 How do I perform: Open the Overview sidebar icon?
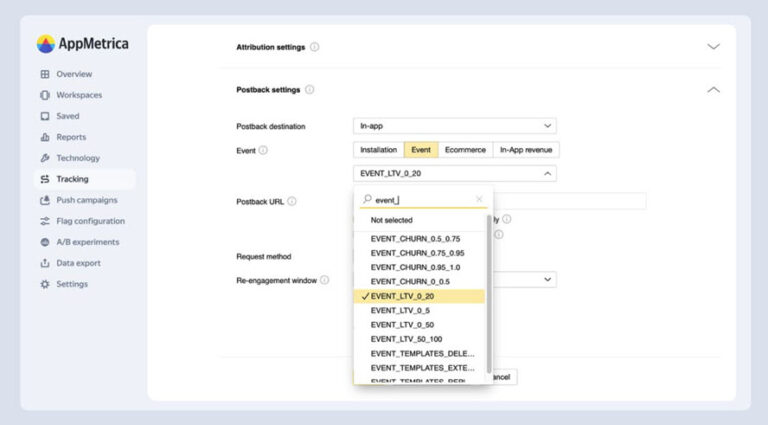[x=45, y=74]
